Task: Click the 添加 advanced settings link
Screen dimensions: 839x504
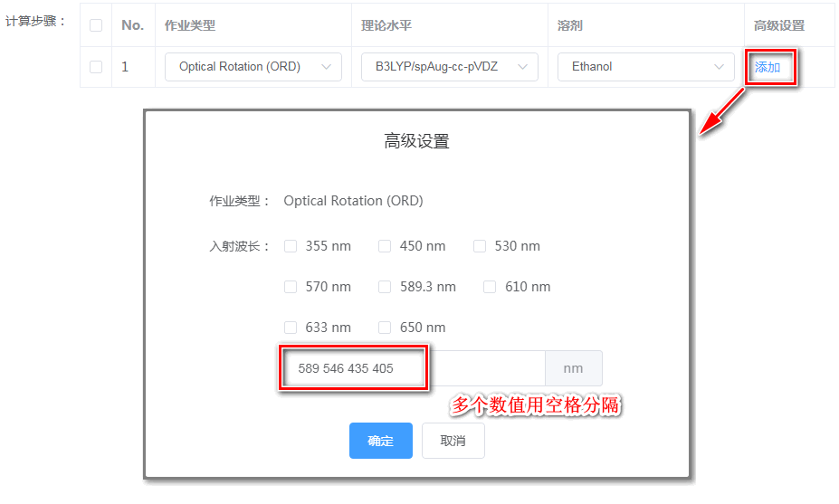Action: 767,68
